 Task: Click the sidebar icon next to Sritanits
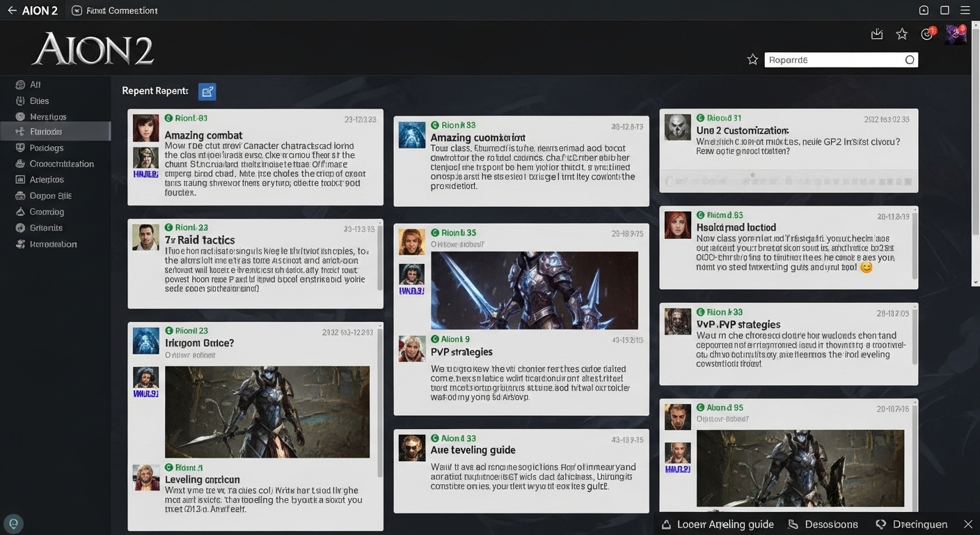tap(19, 228)
